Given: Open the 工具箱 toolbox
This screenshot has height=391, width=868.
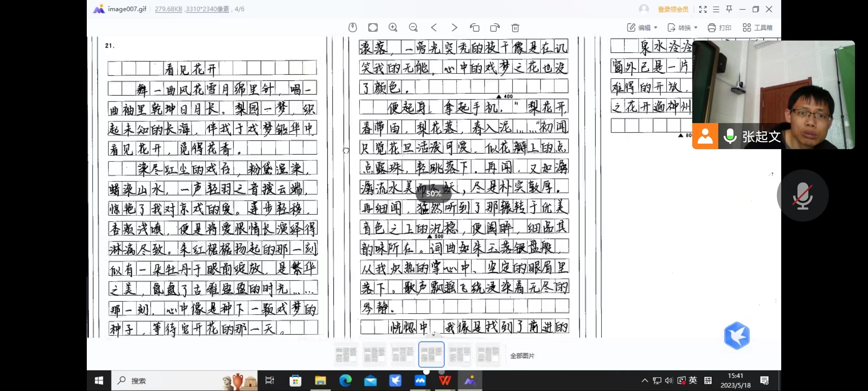Looking at the screenshot, I should pyautogui.click(x=757, y=28).
